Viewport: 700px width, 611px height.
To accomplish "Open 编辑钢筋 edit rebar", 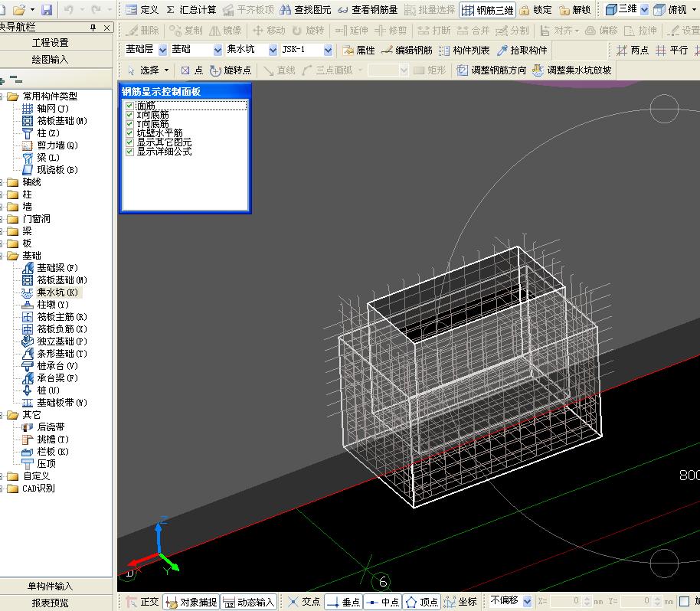I will point(407,51).
